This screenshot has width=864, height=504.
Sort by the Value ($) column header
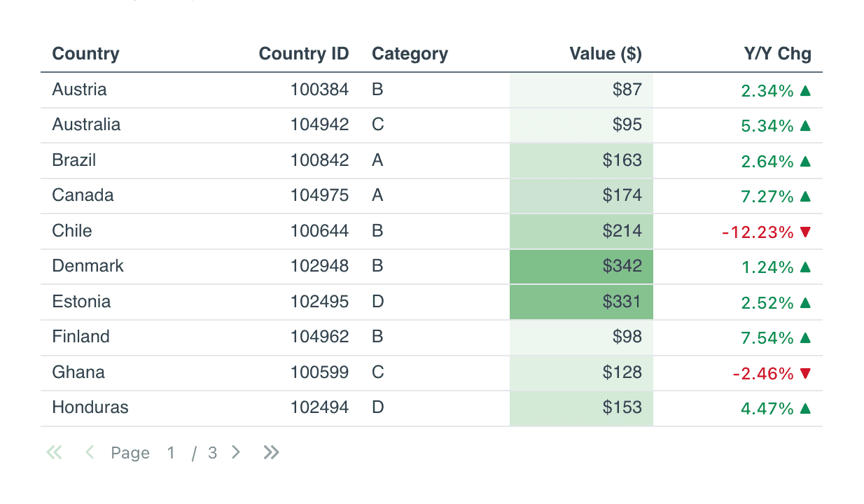pos(605,54)
